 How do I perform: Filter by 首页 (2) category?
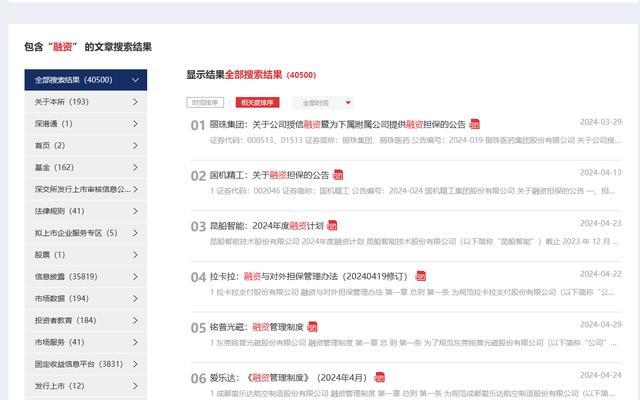(x=86, y=145)
